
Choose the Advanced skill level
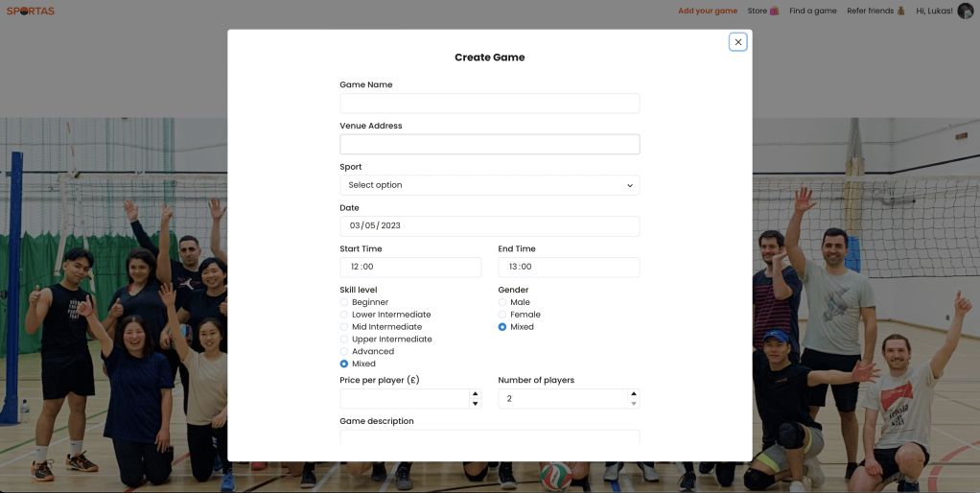344,351
